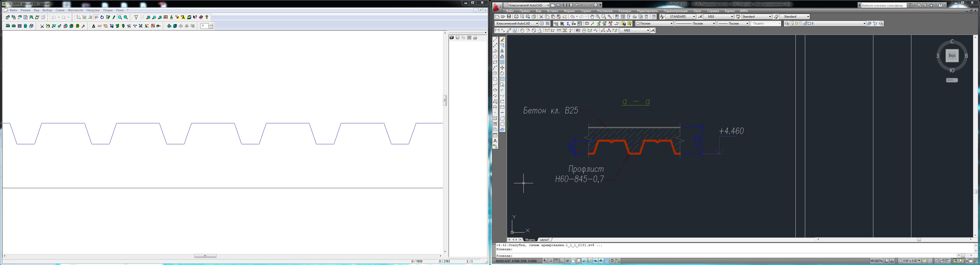Click the filter funnel icon in LIRA toolbar

point(136,17)
